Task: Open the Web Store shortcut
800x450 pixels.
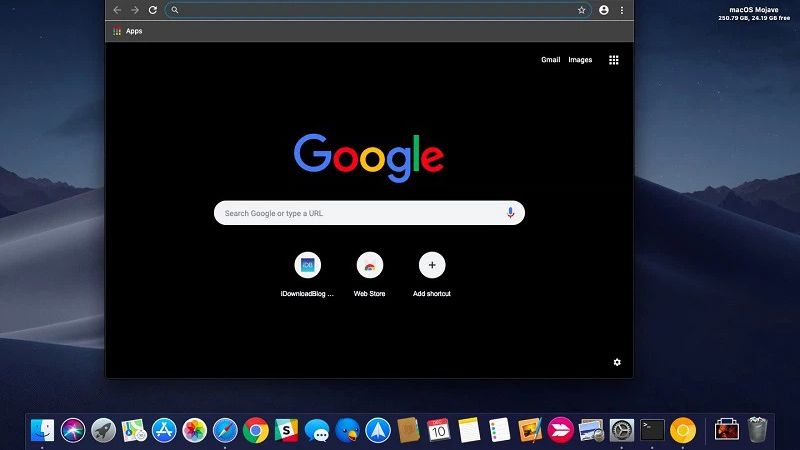Action: pos(369,265)
